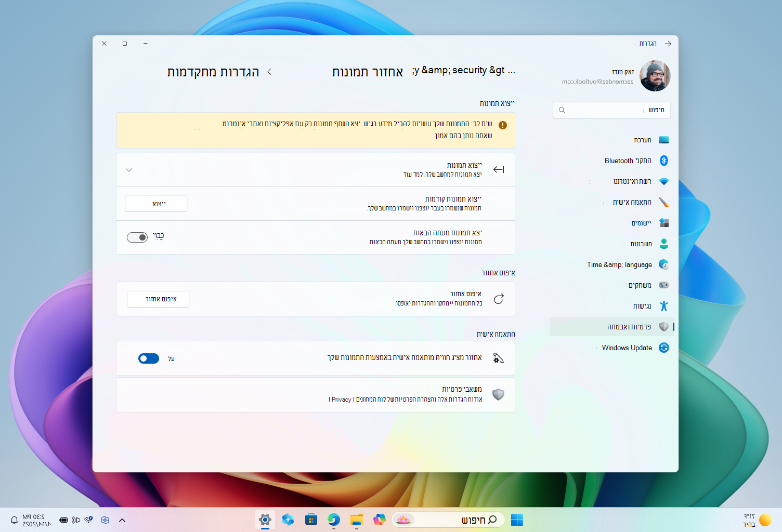The height and width of the screenshot is (532, 782).
Task: Open the Bluetooth devices sidebar icon
Action: pyautogui.click(x=664, y=161)
